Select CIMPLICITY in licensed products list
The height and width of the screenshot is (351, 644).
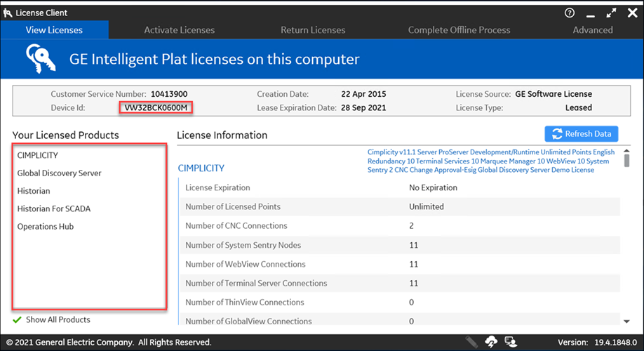coord(38,155)
